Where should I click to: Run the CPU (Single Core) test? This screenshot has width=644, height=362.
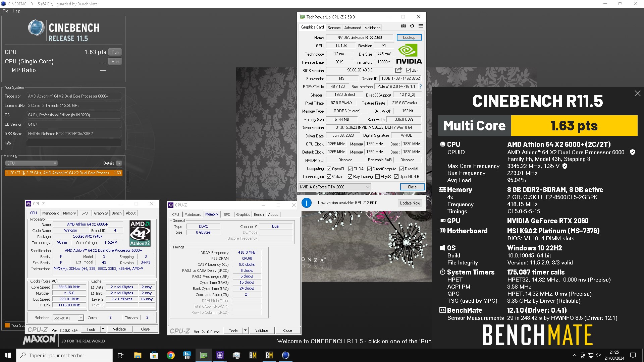point(115,62)
